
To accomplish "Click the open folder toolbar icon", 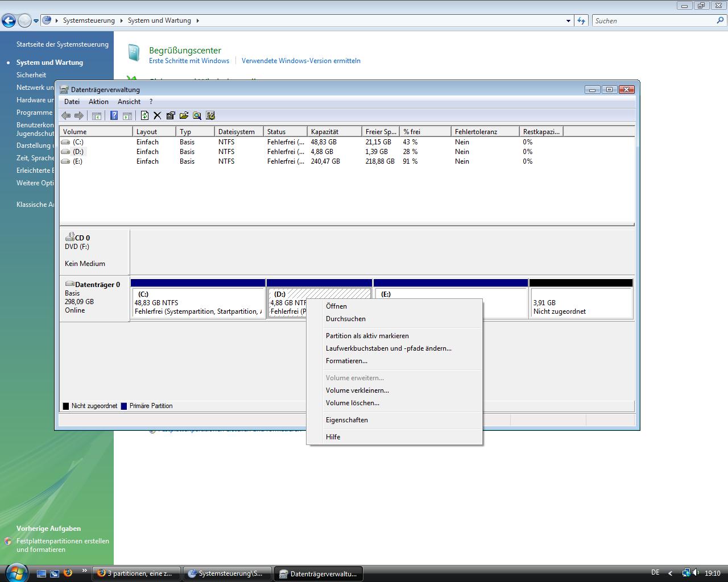I will pyautogui.click(x=184, y=115).
